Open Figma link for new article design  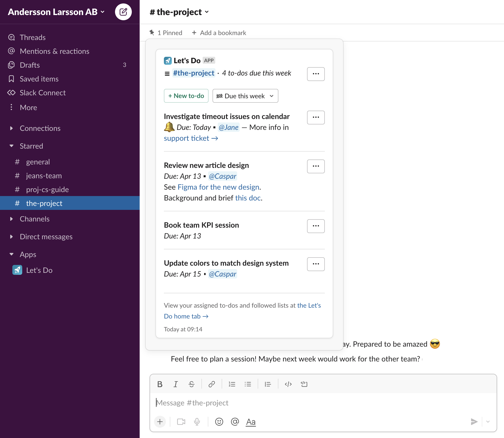point(218,187)
